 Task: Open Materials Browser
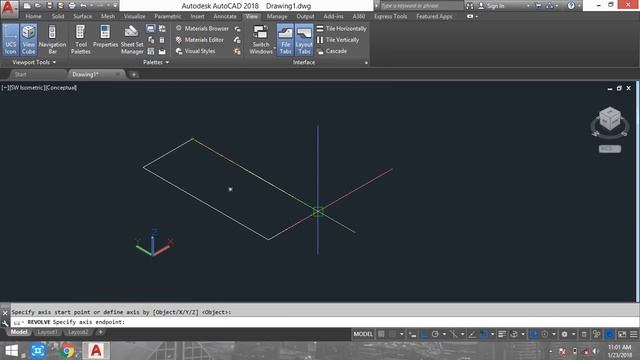pyautogui.click(x=202, y=29)
